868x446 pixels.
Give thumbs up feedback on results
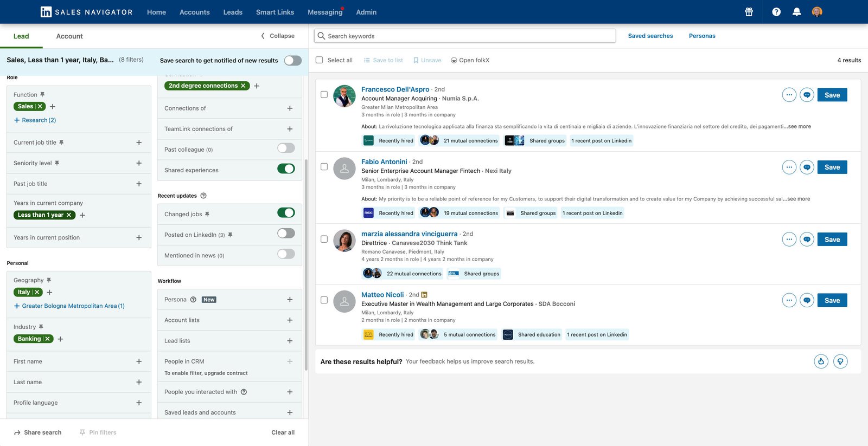click(x=821, y=361)
